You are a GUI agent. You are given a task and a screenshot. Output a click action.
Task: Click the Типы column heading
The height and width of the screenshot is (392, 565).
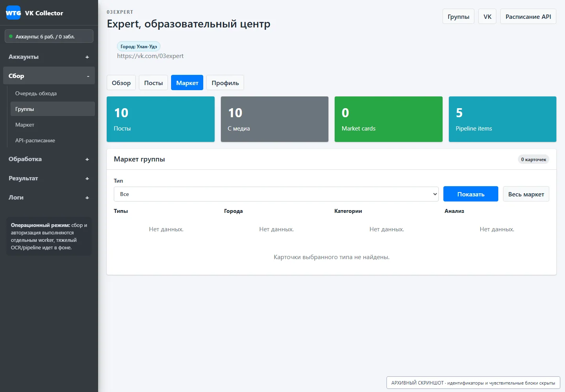(121, 211)
